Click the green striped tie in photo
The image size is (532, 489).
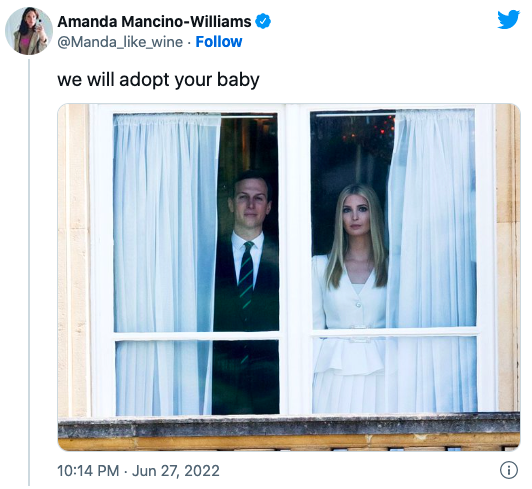[x=246, y=276]
